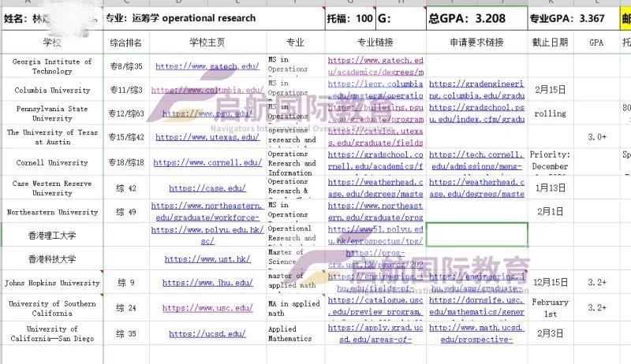
Task: Select the Pennsylvania State University cell
Action: tap(52, 113)
